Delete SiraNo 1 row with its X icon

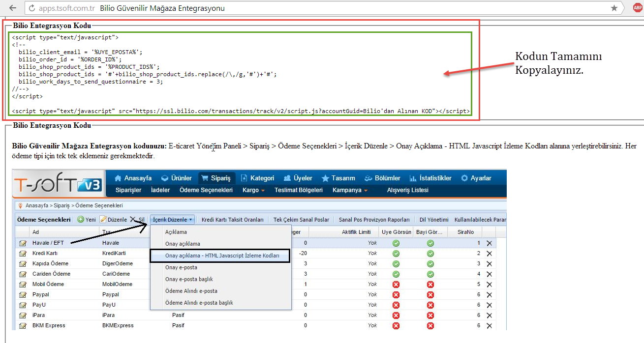tap(489, 243)
